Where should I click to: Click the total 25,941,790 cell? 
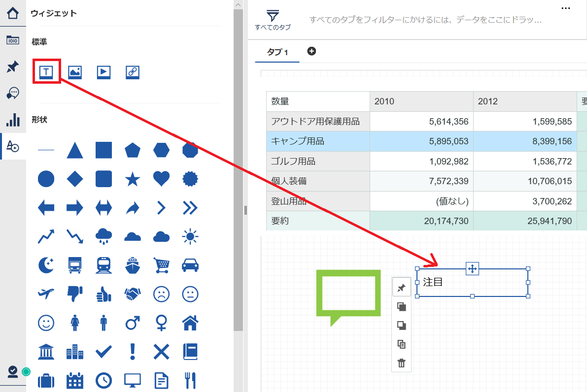(525, 221)
